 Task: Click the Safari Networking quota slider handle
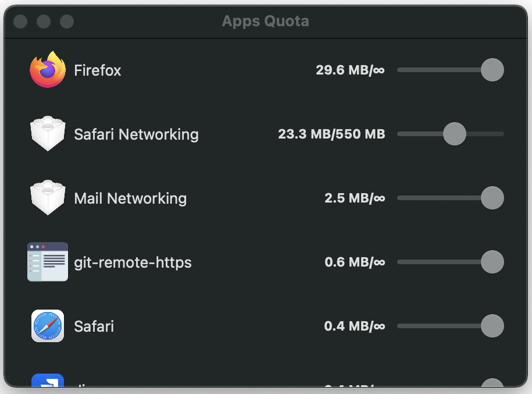455,134
